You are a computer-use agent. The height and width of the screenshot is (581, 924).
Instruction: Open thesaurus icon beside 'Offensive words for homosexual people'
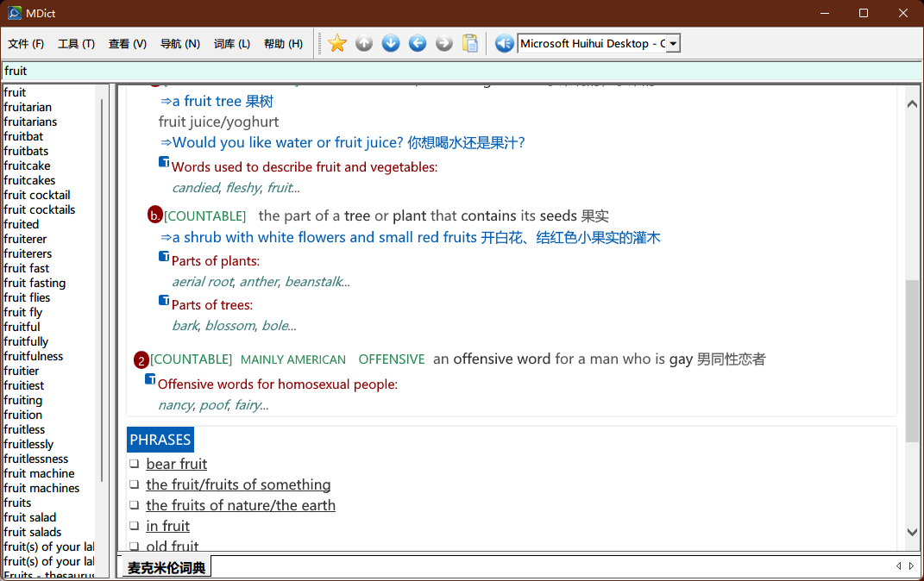click(150, 379)
